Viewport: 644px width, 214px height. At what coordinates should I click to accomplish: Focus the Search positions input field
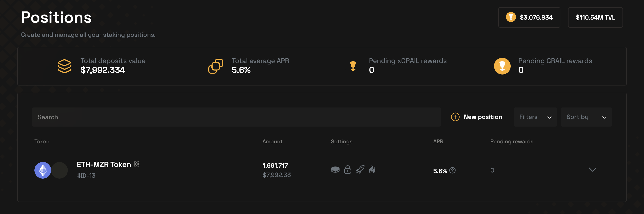236,117
